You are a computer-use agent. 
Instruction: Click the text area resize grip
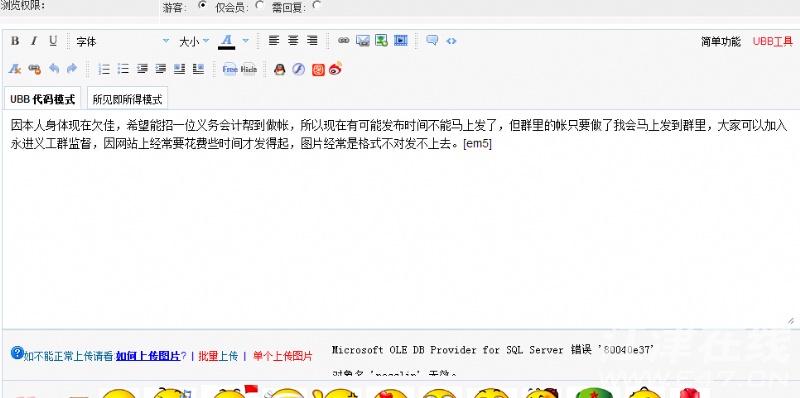790,321
